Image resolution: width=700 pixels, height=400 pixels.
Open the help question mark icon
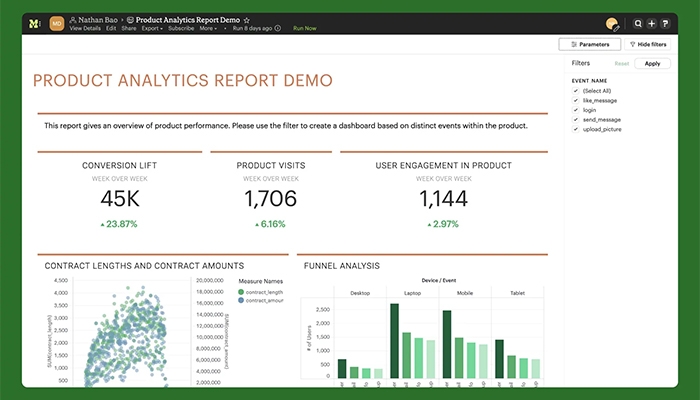(665, 23)
